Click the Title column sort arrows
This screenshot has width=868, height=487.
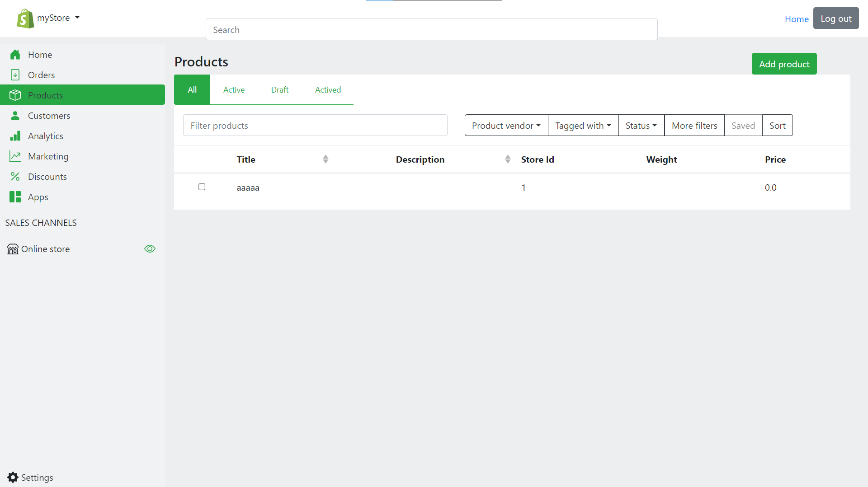[x=325, y=159]
